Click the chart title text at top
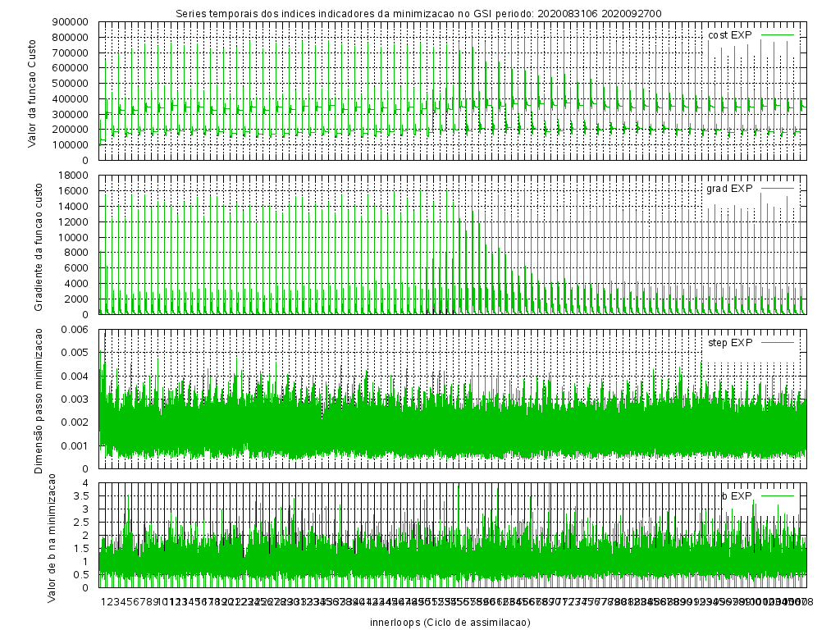Viewport: 840px width, 630px height. tap(419, 13)
